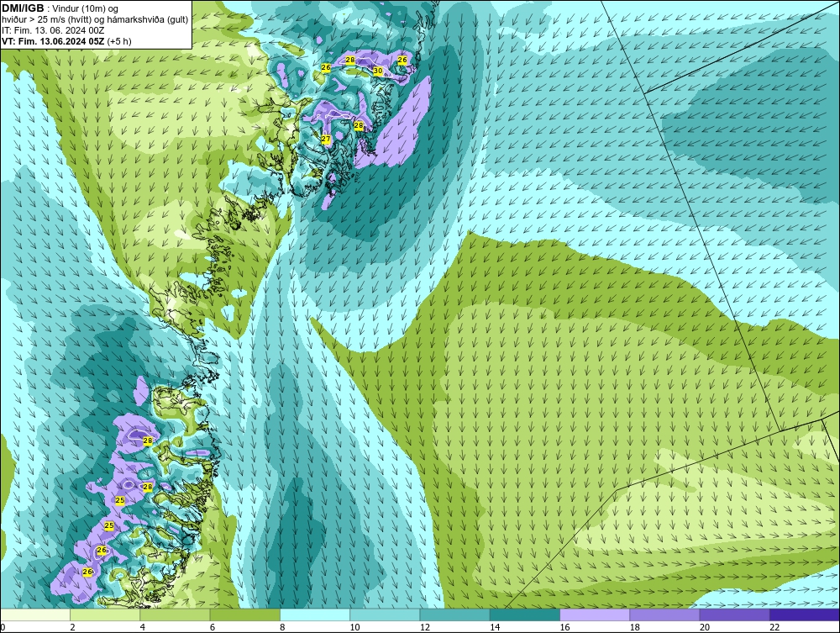Click the '18' tick label on the scale
The width and height of the screenshot is (840, 633).
coord(635,627)
